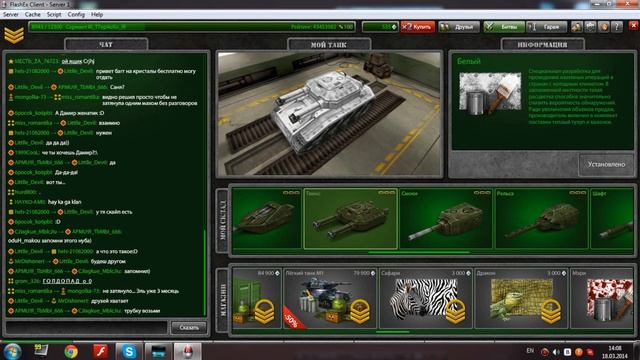Select the Твинс twin-barrel turret card
Screen dimensions: 640x360
pos(350,218)
